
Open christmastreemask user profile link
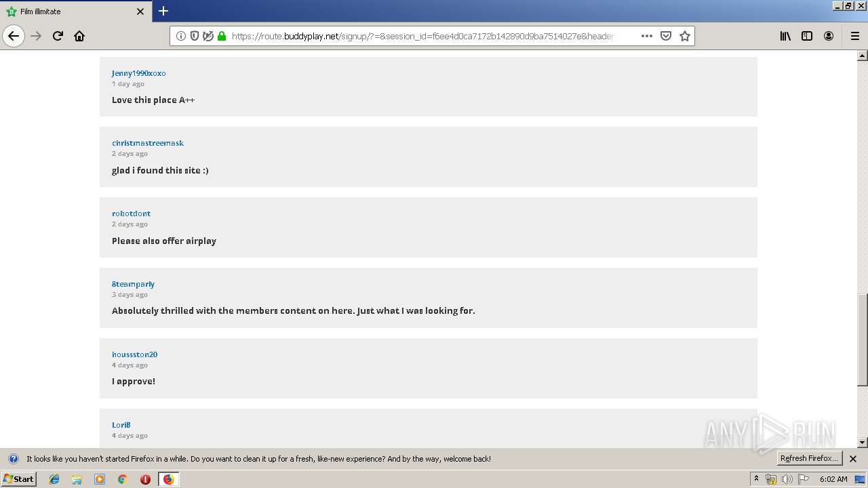point(148,143)
